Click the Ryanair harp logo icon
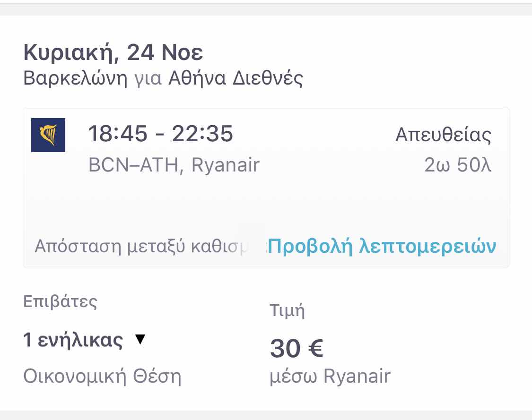 coord(48,135)
